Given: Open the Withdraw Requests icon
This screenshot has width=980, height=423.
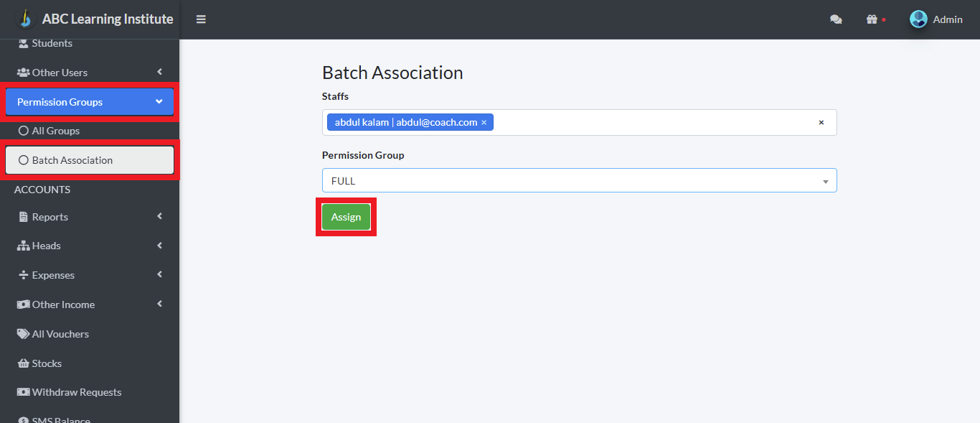Looking at the screenshot, I should 24,392.
